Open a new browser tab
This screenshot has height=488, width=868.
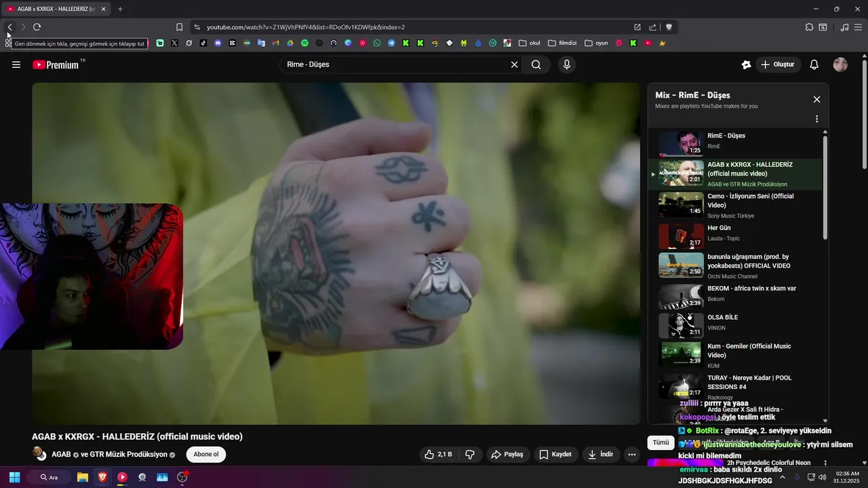120,9
